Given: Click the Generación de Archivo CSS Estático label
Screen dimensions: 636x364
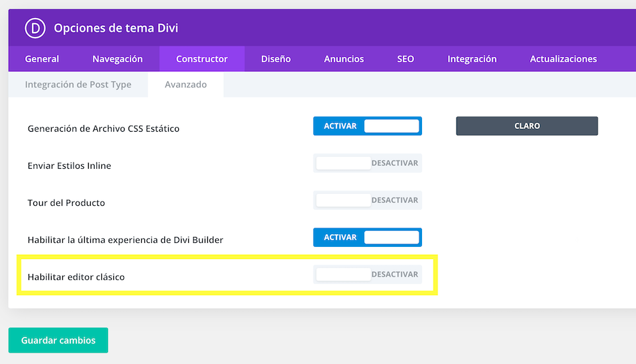Looking at the screenshot, I should pyautogui.click(x=103, y=128).
